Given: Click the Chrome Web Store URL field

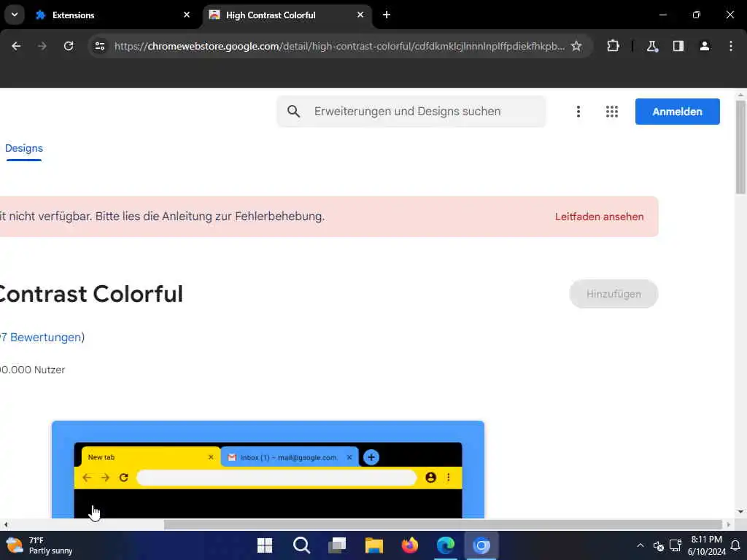Looking at the screenshot, I should (x=339, y=46).
